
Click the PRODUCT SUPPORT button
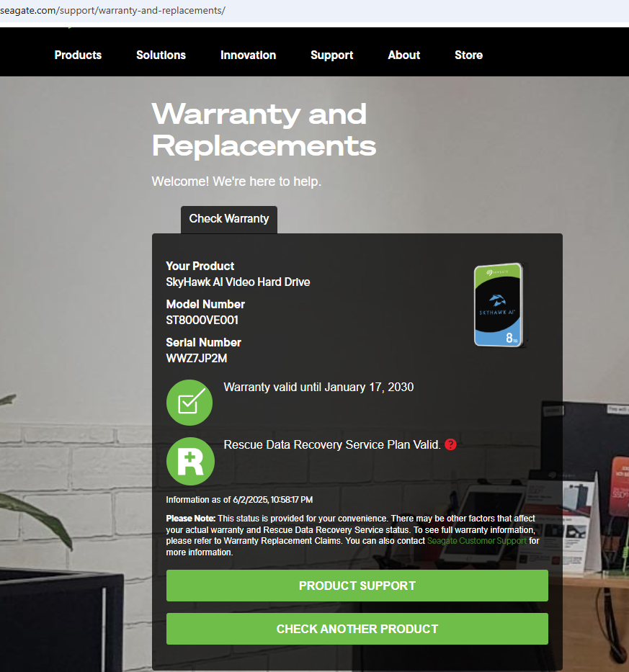(357, 586)
